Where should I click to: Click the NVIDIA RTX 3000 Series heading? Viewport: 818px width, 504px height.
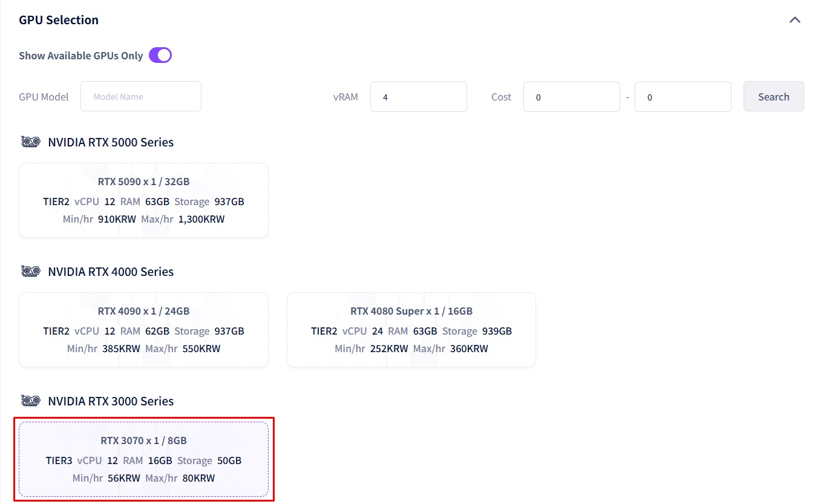click(111, 401)
